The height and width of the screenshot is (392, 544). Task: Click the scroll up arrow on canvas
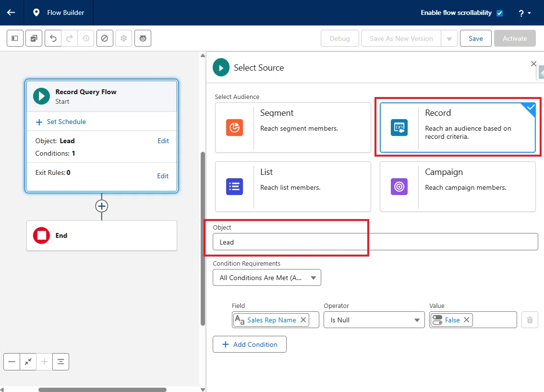203,56
